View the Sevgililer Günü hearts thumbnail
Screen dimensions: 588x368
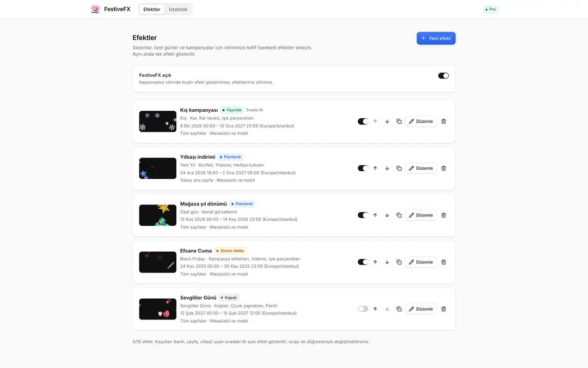click(x=157, y=309)
